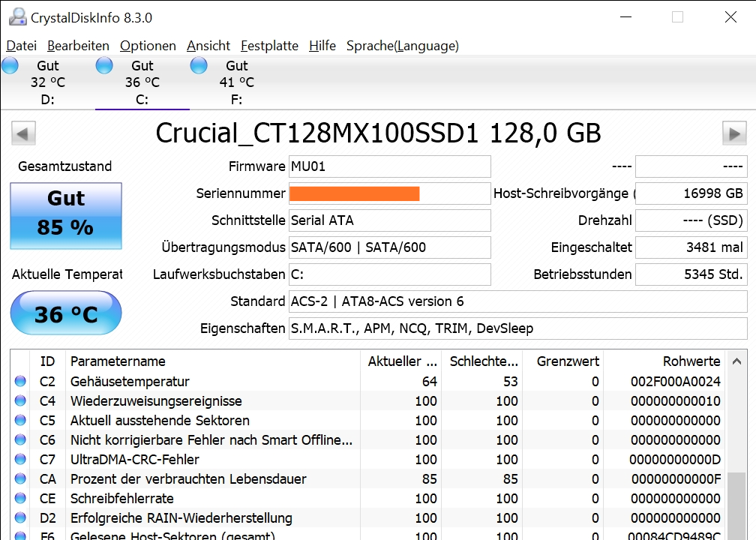Open the Ansicht menu
Viewport: 756px width, 540px height.
tap(208, 46)
